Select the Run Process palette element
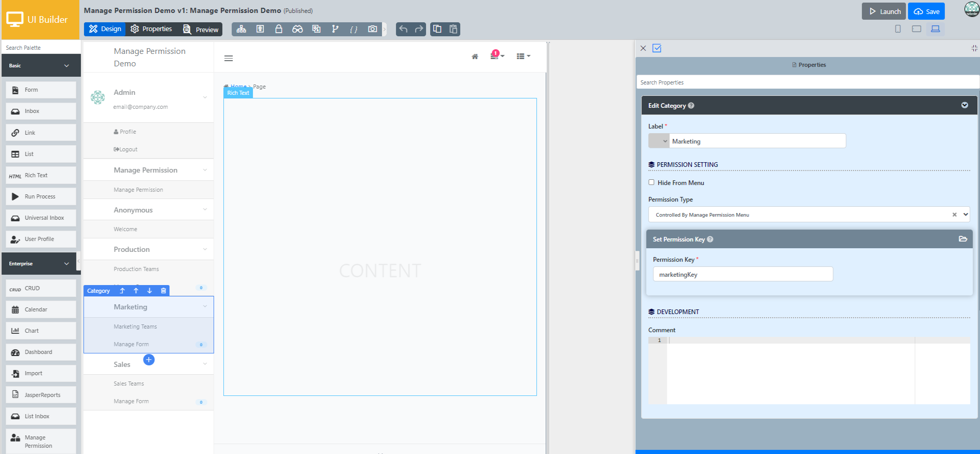This screenshot has width=980, height=454. point(41,196)
